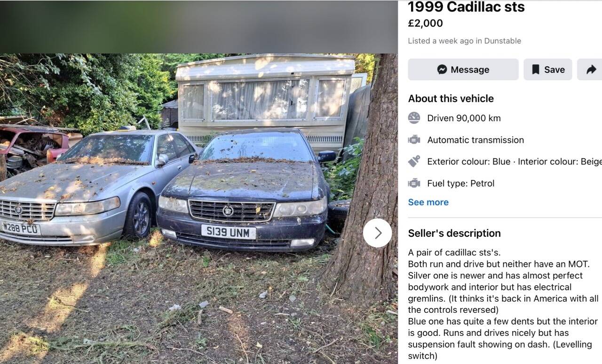602x364 pixels.
Task: Click the About this vehicle heading
Action: (x=451, y=99)
